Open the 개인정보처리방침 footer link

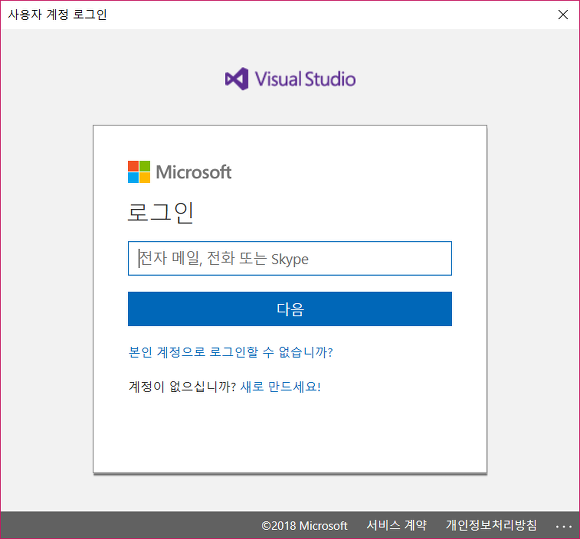pyautogui.click(x=491, y=525)
